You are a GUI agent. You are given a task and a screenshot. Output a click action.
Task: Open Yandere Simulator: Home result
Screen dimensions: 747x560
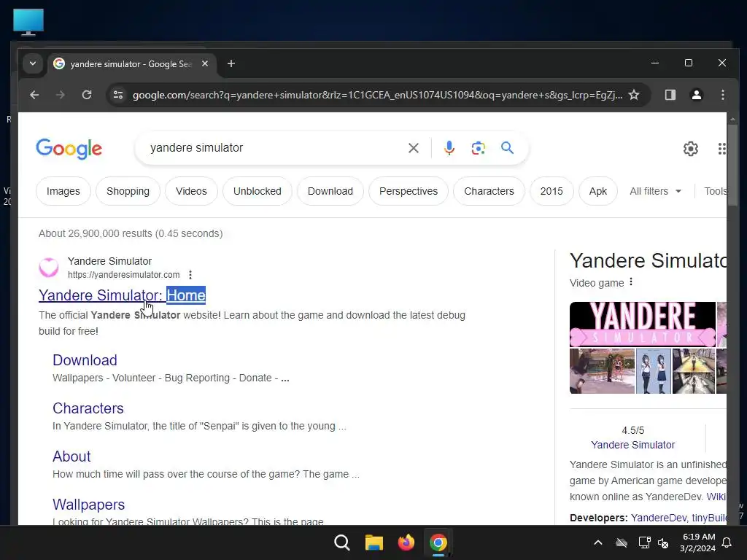pyautogui.click(x=122, y=295)
